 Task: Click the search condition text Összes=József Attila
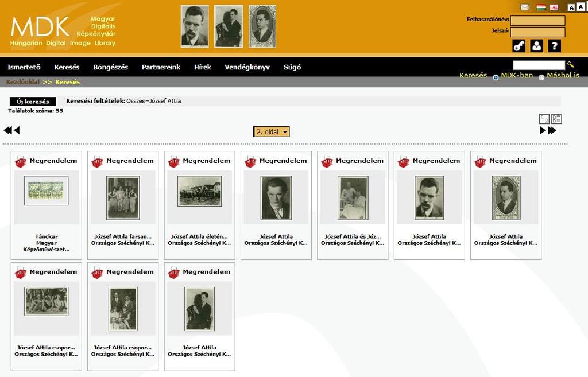tap(154, 101)
